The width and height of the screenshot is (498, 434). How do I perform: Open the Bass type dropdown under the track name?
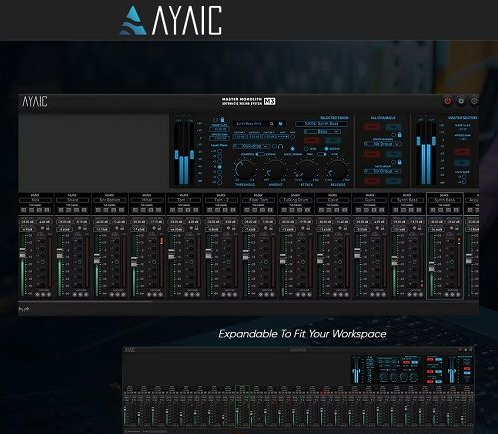click(322, 132)
